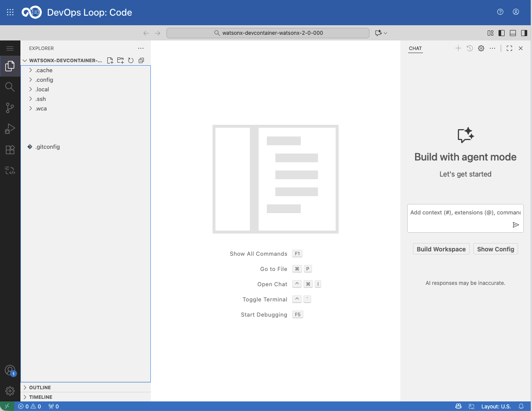Viewport: 532px width, 411px height.
Task: Open Accounts from the bottom activity bar
Action: coord(10,370)
